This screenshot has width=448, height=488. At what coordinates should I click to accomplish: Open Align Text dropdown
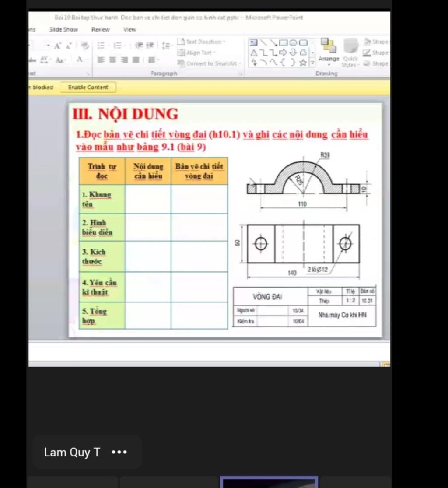196,53
